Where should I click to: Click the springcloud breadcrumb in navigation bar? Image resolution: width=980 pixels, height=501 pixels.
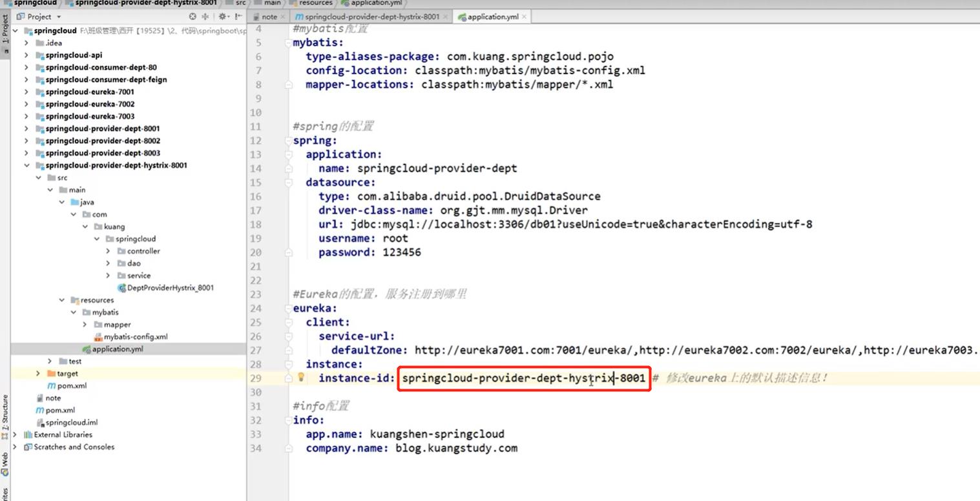30,3
